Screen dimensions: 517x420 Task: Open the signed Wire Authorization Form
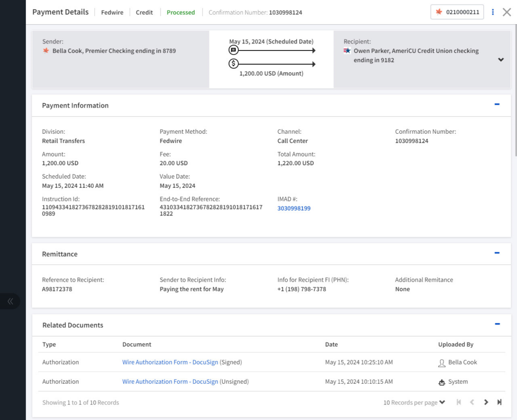click(170, 362)
